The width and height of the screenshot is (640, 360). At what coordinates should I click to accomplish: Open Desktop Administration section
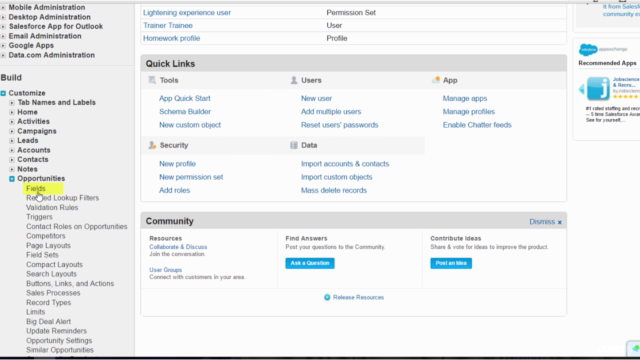click(x=49, y=17)
